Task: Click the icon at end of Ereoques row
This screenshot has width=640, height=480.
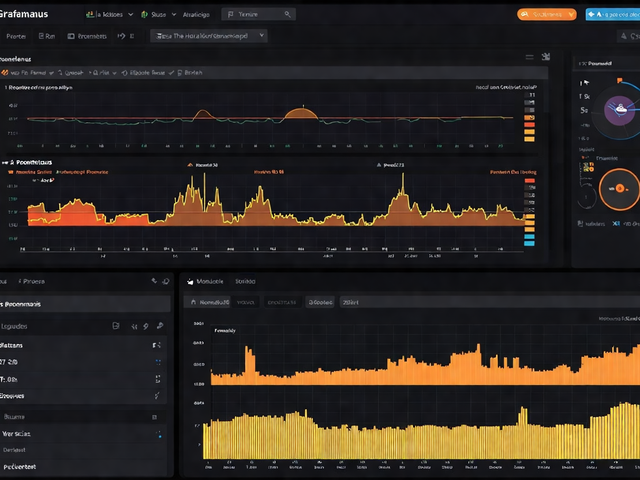Action: click(157, 396)
